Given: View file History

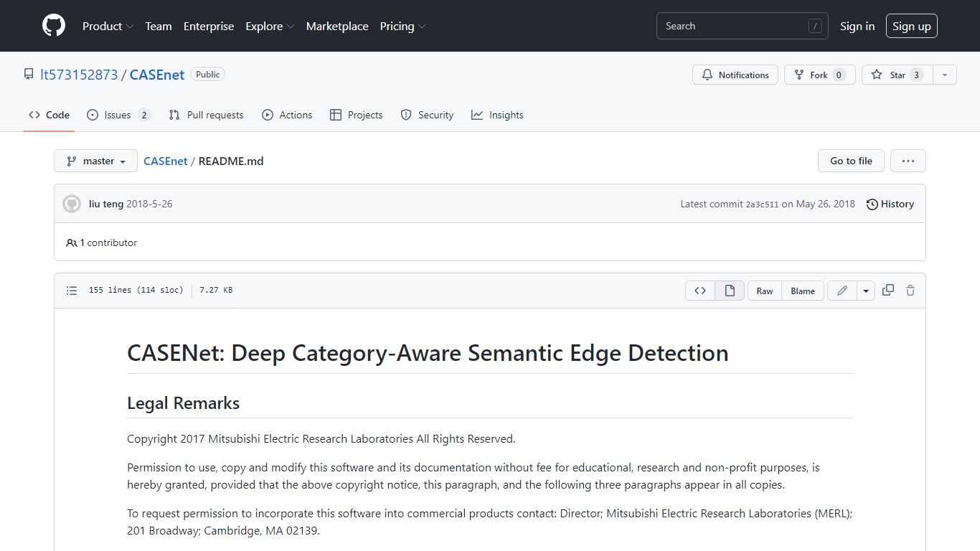Looking at the screenshot, I should click(x=890, y=204).
